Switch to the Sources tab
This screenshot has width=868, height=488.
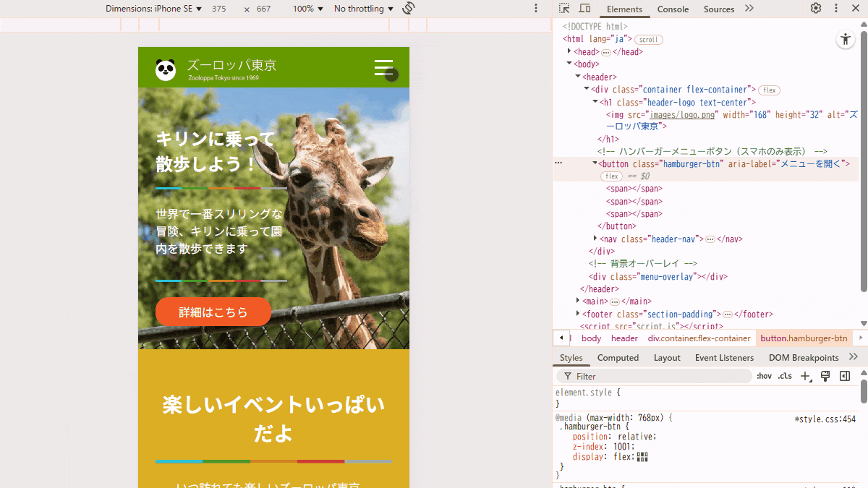pyautogui.click(x=719, y=9)
